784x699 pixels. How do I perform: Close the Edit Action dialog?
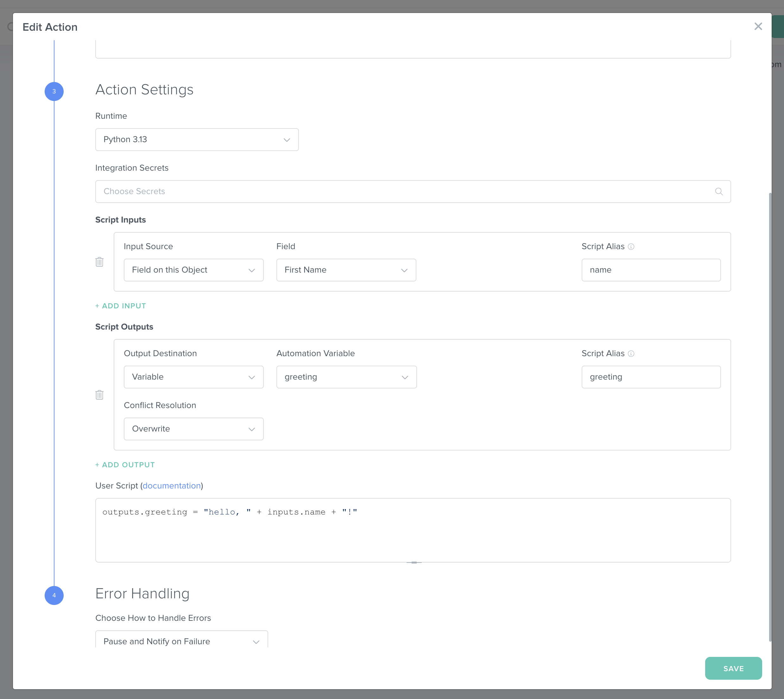[758, 27]
